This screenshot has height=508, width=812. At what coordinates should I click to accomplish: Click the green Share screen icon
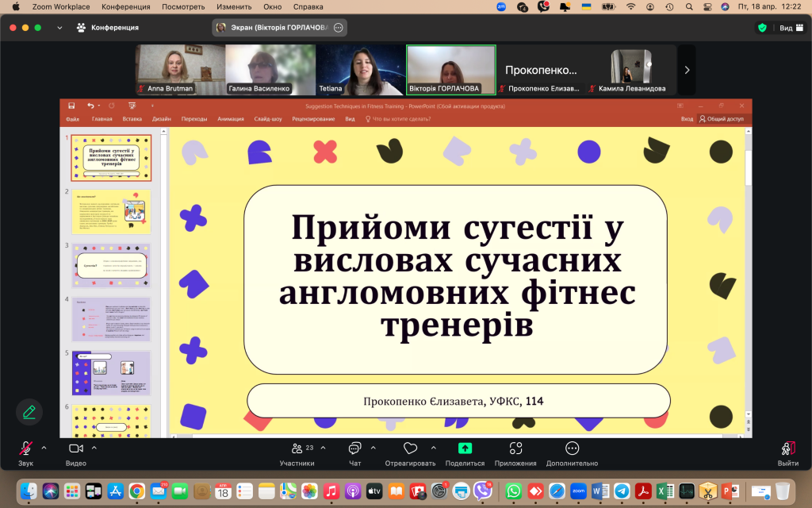pos(465,448)
